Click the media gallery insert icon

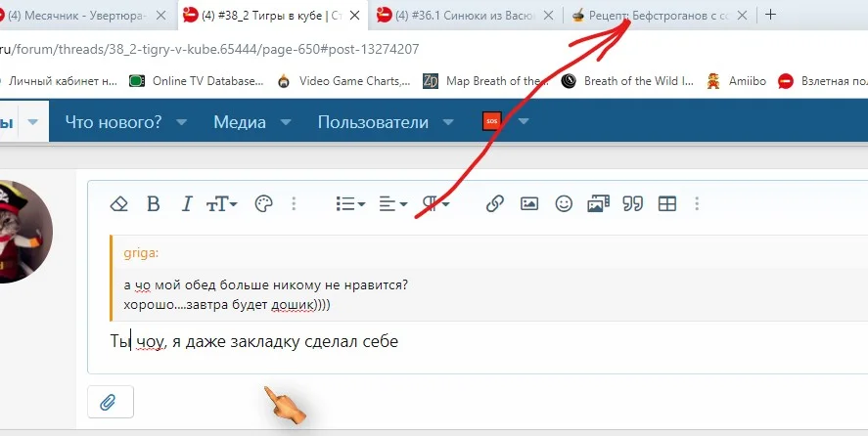coord(598,203)
